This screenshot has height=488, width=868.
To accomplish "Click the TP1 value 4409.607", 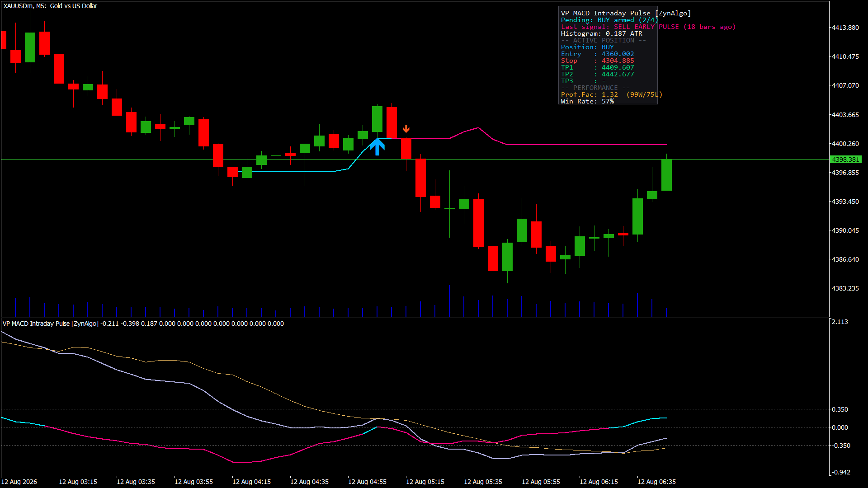I will point(618,67).
